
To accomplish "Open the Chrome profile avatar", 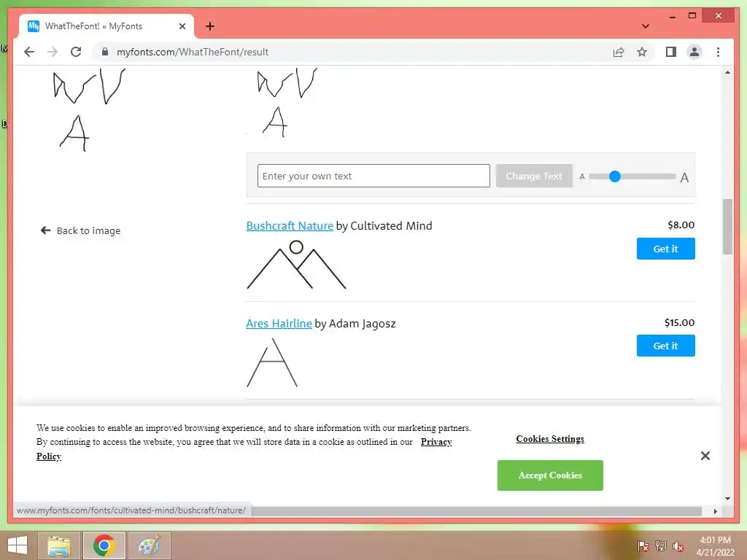I will coord(694,52).
